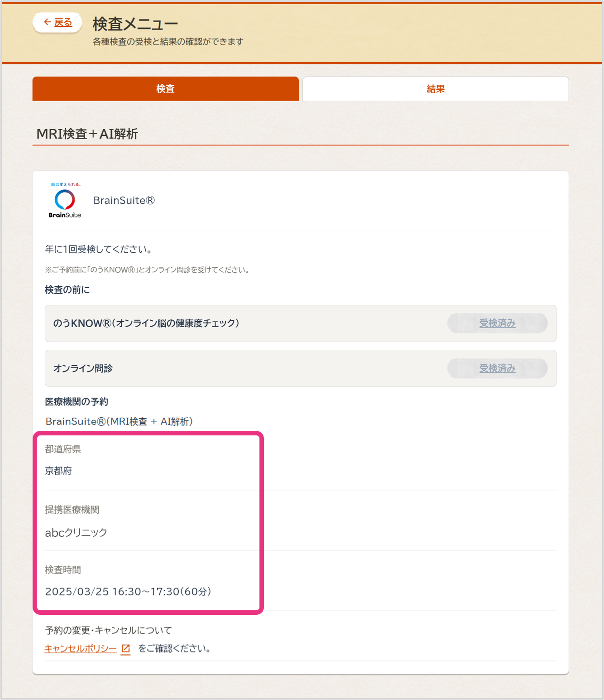
Task: Click the BrainSuite logo image
Action: (65, 200)
